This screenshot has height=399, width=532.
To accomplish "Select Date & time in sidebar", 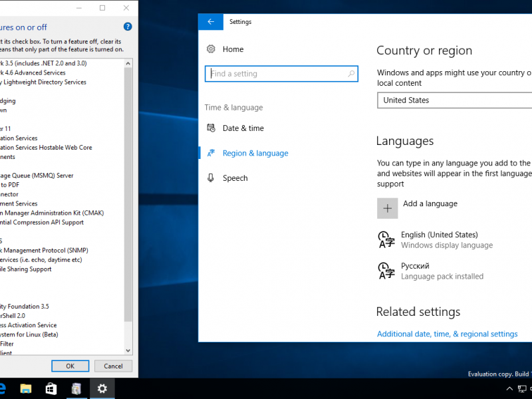I will click(243, 128).
